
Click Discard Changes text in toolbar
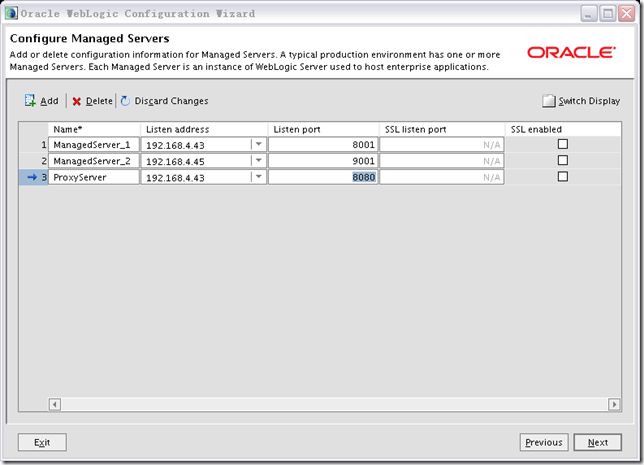[x=171, y=101]
